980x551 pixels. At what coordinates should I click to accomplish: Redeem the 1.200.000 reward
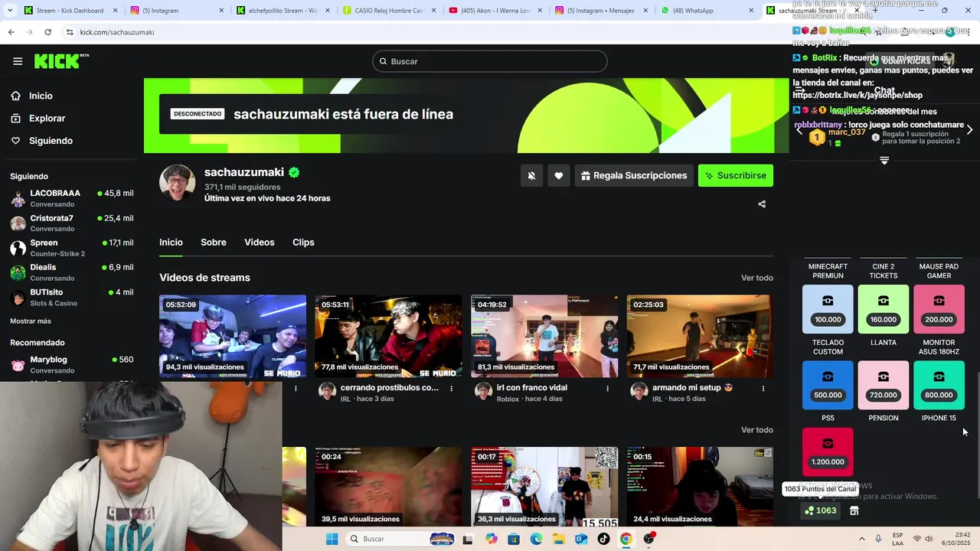[x=828, y=452]
